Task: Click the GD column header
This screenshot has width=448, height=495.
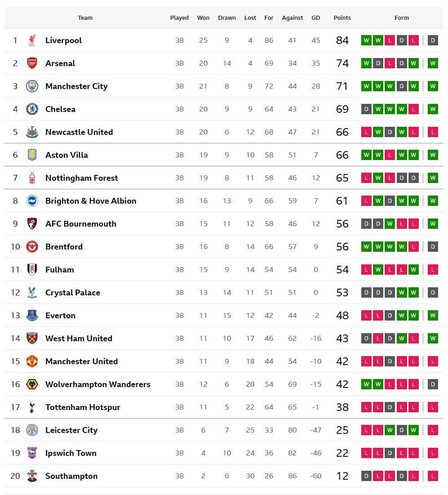Action: (315, 18)
